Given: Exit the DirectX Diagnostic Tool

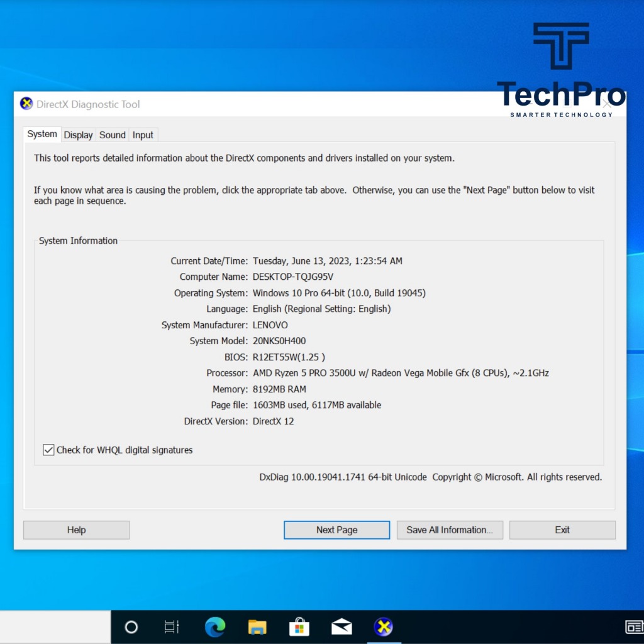Looking at the screenshot, I should click(x=562, y=530).
